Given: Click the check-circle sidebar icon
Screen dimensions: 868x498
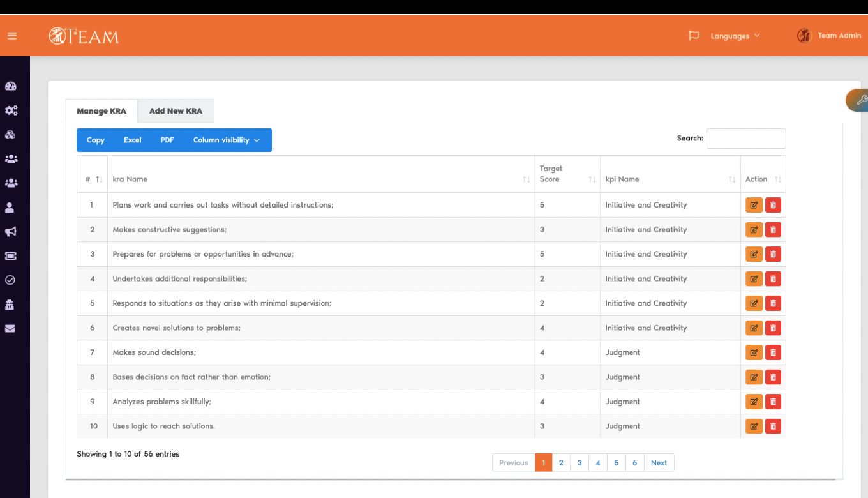Looking at the screenshot, I should (x=10, y=280).
